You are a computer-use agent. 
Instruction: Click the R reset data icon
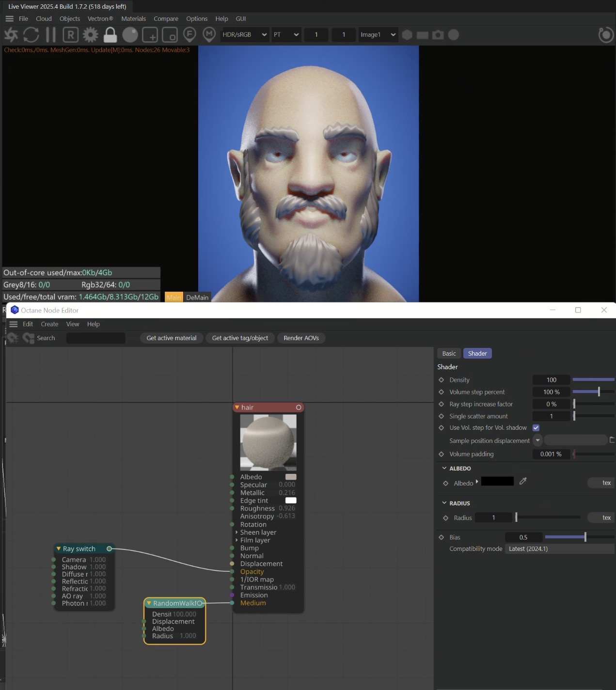coord(70,35)
